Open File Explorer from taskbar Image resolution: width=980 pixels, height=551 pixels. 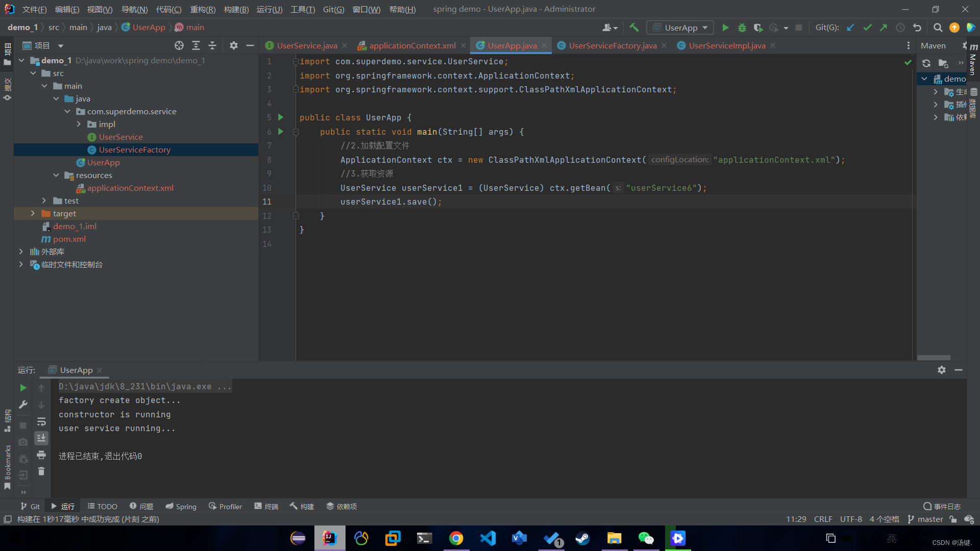tap(614, 538)
